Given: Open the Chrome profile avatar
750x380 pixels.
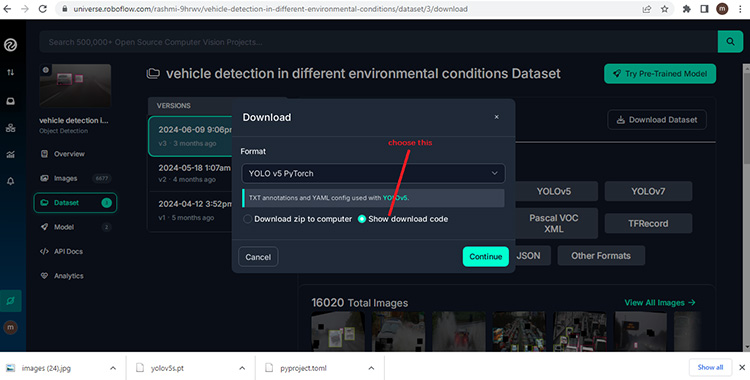Looking at the screenshot, I should pyautogui.click(x=722, y=9).
